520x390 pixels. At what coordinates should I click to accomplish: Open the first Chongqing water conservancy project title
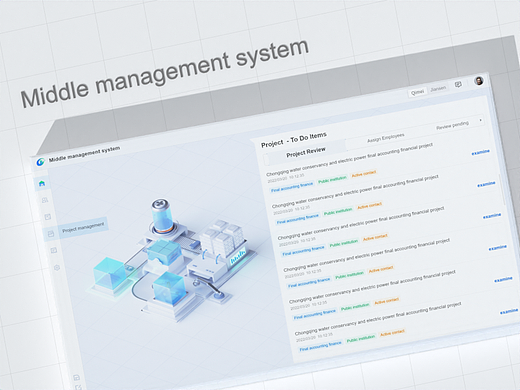pos(349,159)
